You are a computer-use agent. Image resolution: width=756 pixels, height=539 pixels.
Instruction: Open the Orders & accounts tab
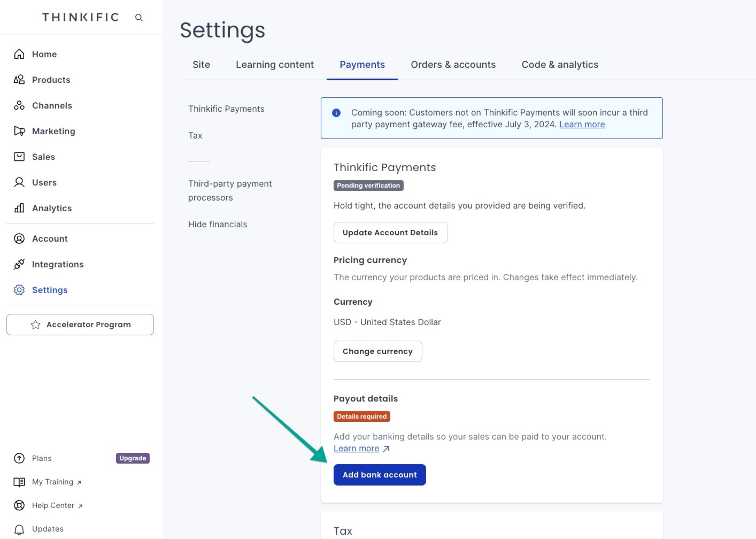(x=453, y=65)
